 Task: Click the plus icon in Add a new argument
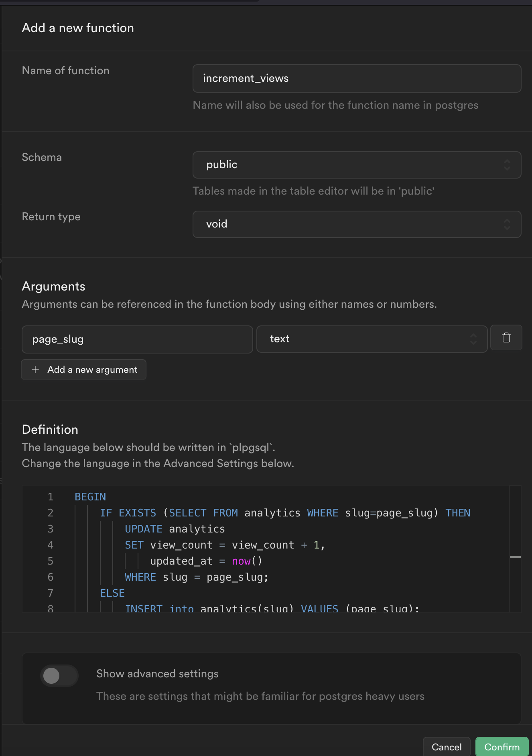(x=35, y=370)
